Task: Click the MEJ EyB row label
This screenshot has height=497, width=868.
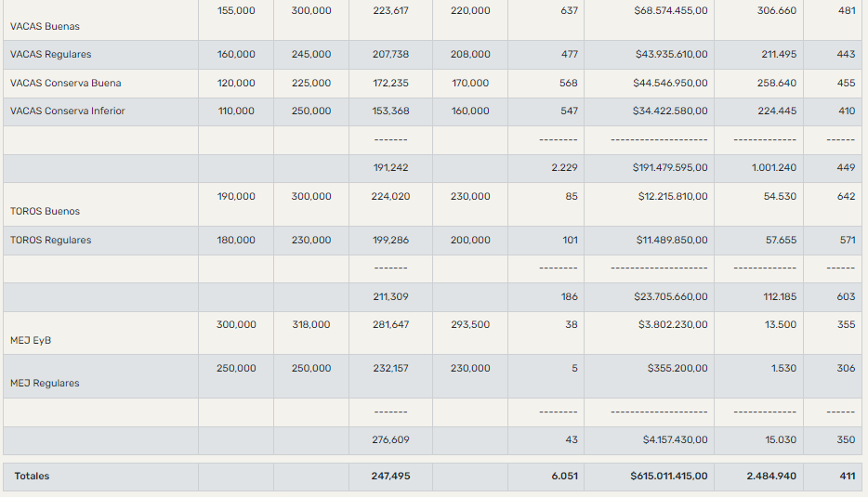Action: (x=31, y=340)
